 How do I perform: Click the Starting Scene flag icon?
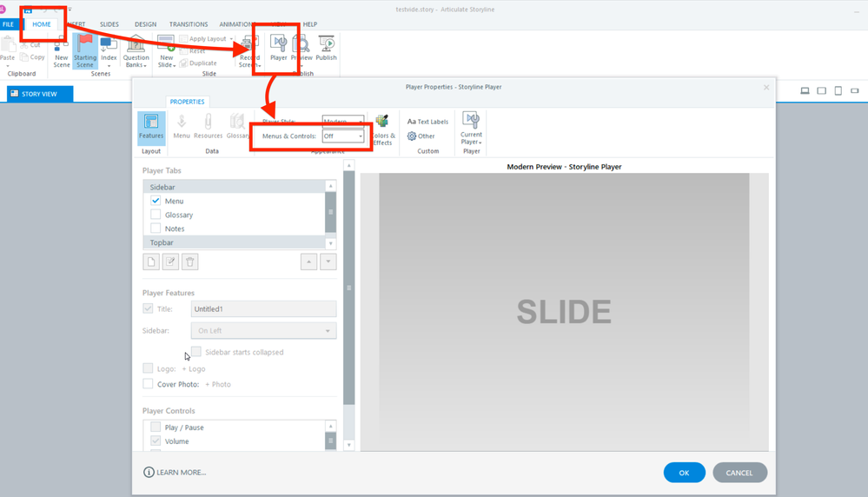point(84,44)
